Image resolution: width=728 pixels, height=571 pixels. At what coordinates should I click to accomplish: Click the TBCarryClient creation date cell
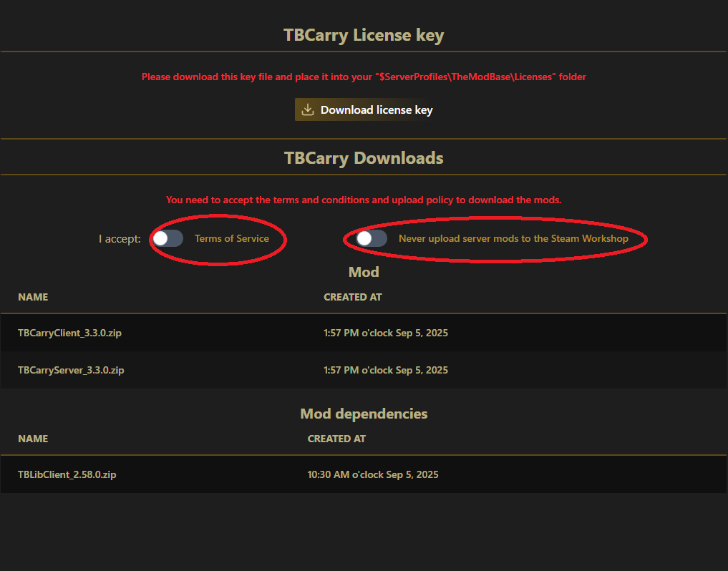(x=386, y=333)
